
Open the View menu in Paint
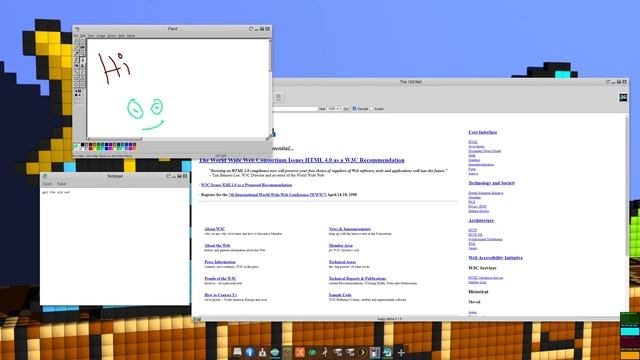[x=91, y=36]
